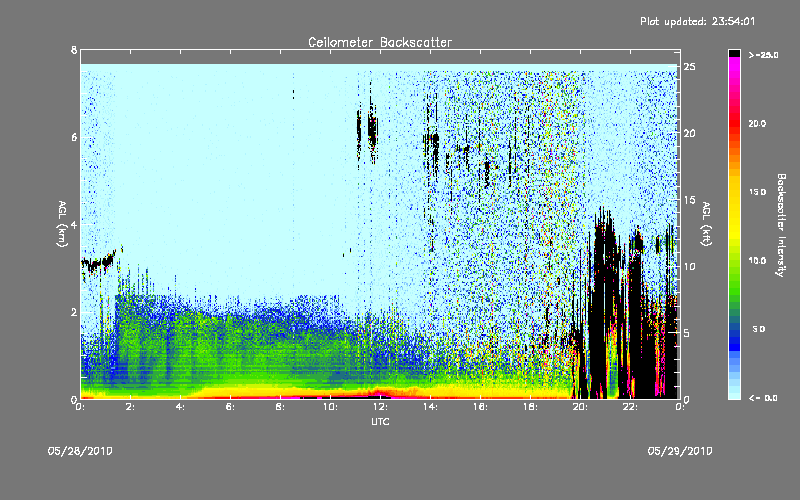This screenshot has width=800, height=500.
Task: Click the 4 km tick on left axis
Action: pyautogui.click(x=74, y=224)
